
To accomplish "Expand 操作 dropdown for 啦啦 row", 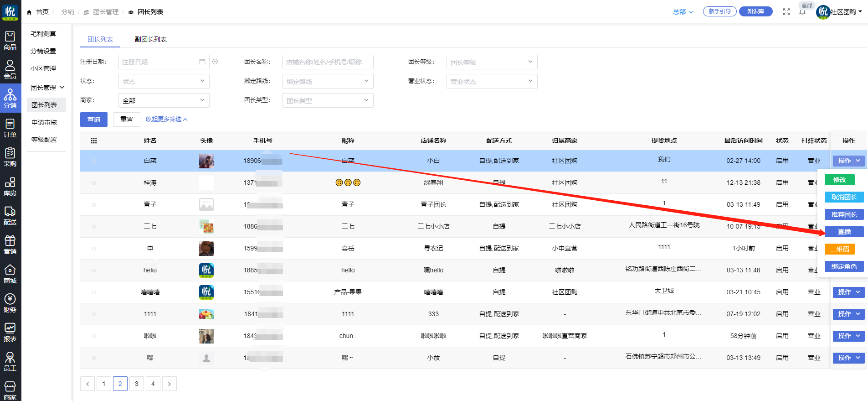I will coord(848,336).
